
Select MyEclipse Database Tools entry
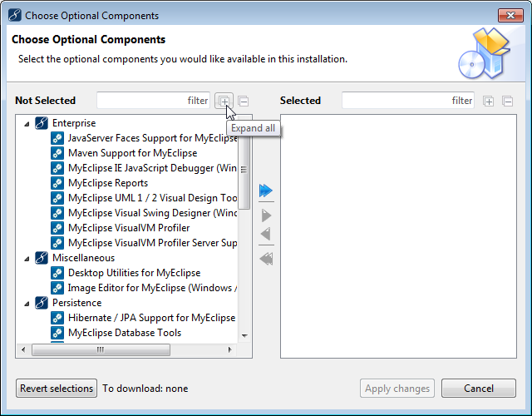pos(126,333)
